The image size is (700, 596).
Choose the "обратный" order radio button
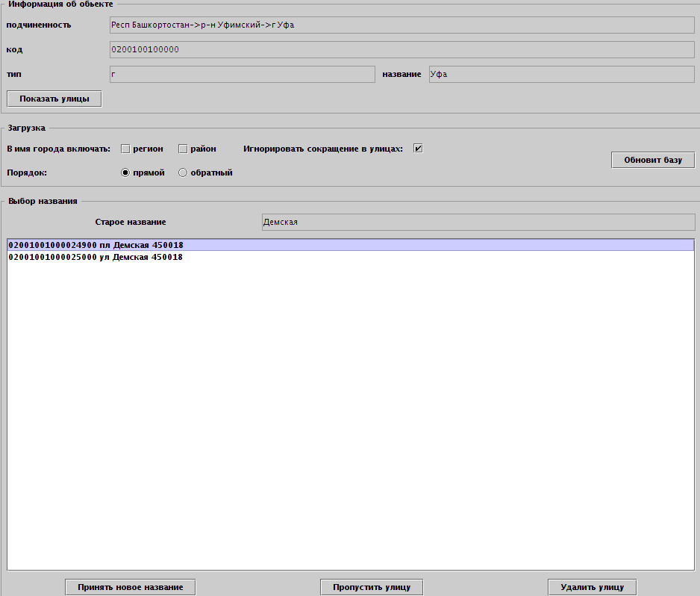click(183, 173)
